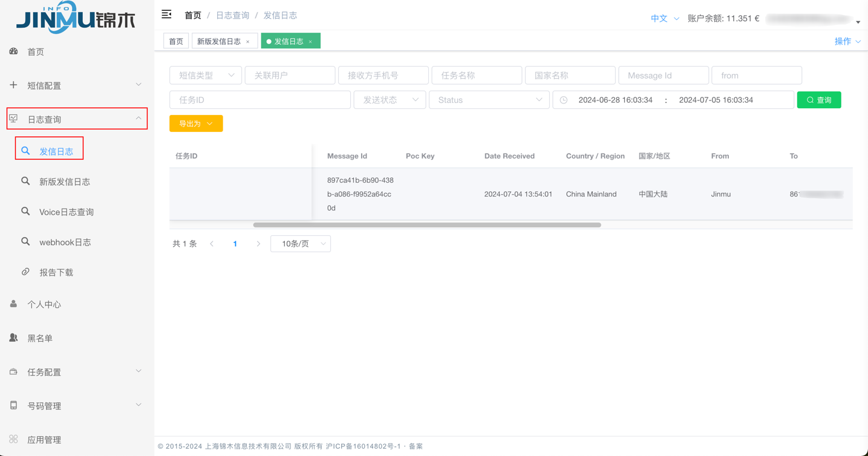This screenshot has height=456, width=868.
Task: Focus the Message Id filter field
Action: coord(664,75)
